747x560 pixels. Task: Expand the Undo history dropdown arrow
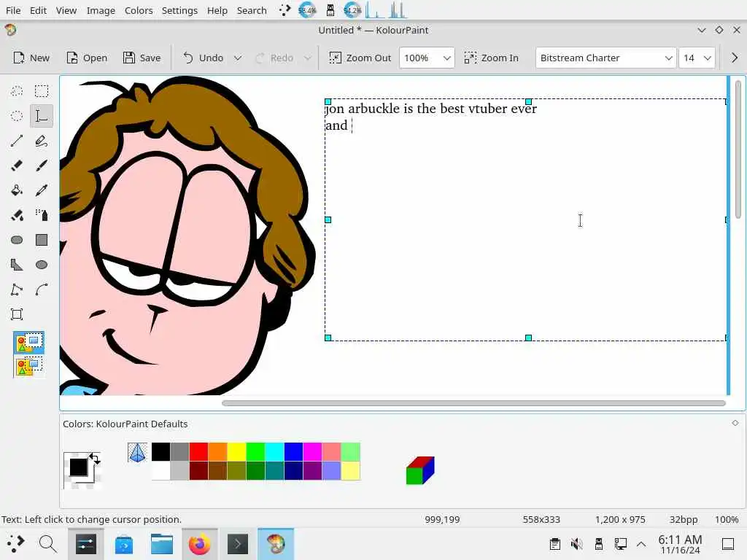[237, 58]
